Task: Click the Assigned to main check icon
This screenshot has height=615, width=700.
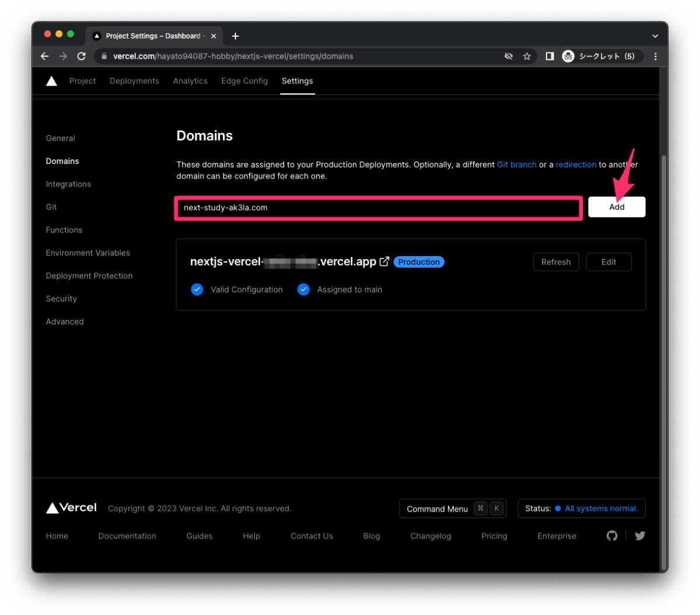Action: pyautogui.click(x=303, y=289)
